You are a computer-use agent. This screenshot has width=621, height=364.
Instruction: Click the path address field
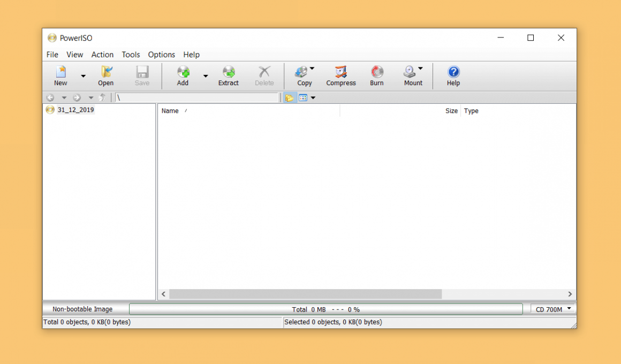pos(197,97)
